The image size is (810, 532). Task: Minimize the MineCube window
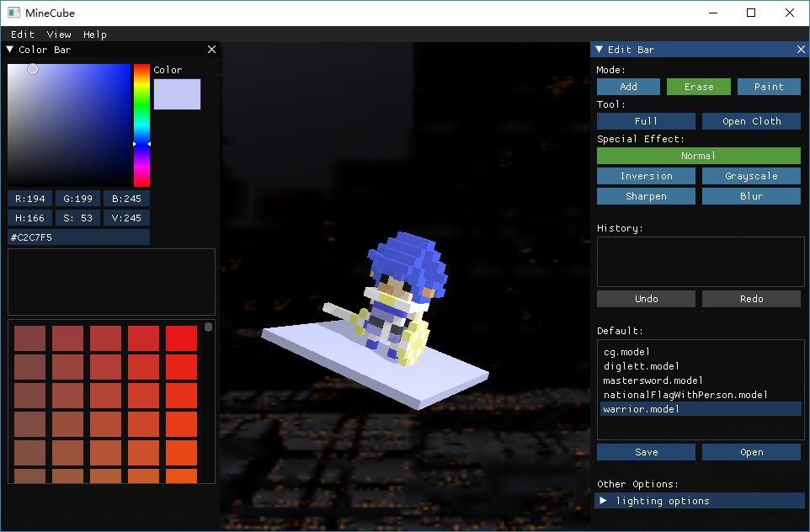713,13
